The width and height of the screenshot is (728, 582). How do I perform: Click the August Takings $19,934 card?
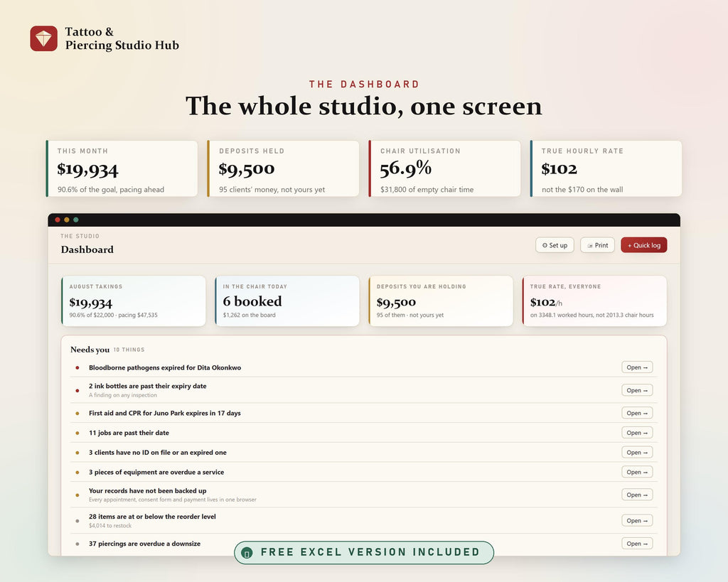coord(133,301)
